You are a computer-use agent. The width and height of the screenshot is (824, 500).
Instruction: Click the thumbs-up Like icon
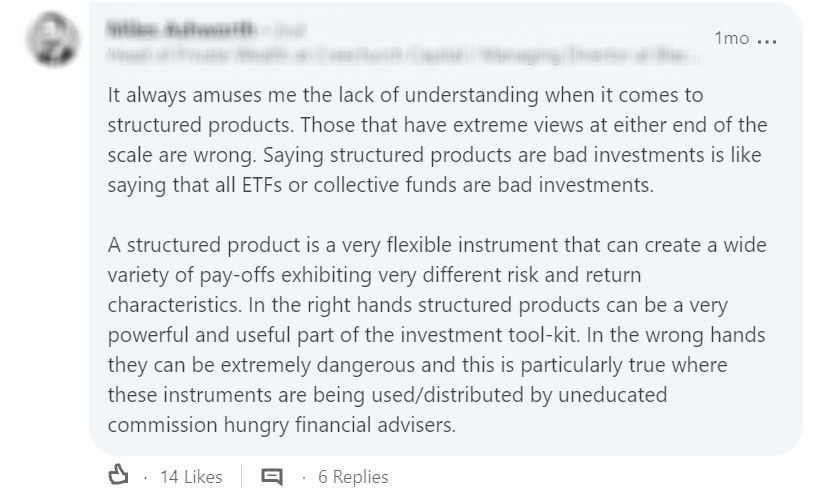[119, 476]
